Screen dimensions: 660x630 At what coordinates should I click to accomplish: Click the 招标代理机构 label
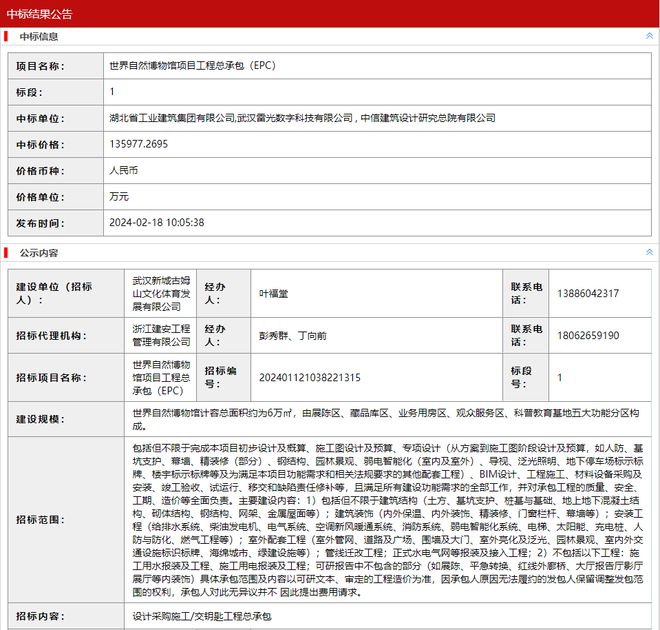[x=51, y=336]
